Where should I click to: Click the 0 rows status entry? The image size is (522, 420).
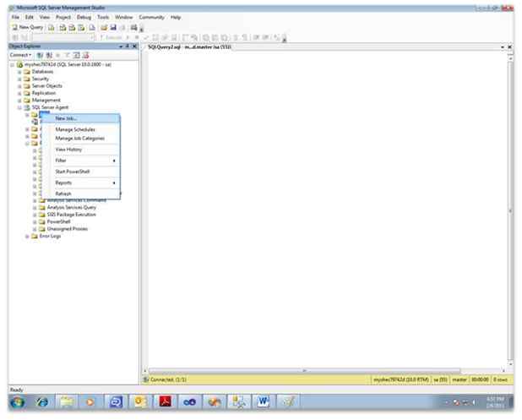[x=500, y=379]
